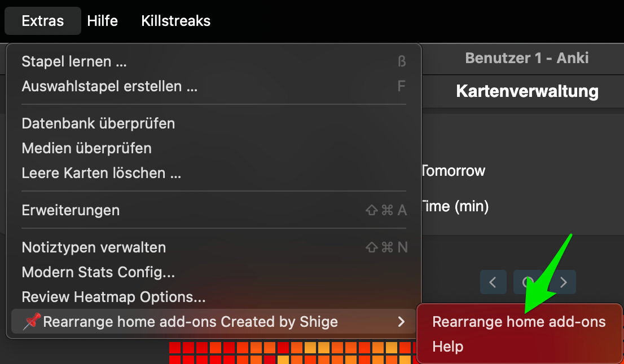Choose Leere Karten löschen ...
Image resolution: width=624 pixels, height=364 pixels.
(x=101, y=173)
